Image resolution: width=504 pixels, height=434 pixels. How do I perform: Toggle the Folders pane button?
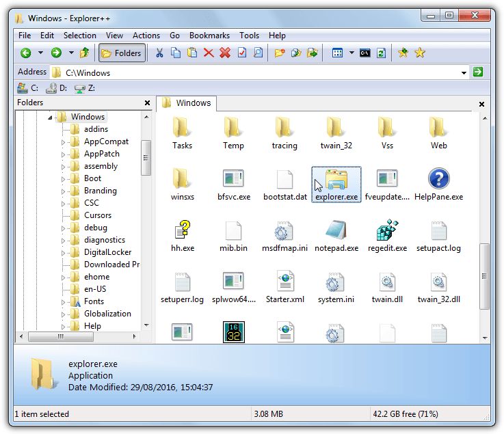(122, 53)
